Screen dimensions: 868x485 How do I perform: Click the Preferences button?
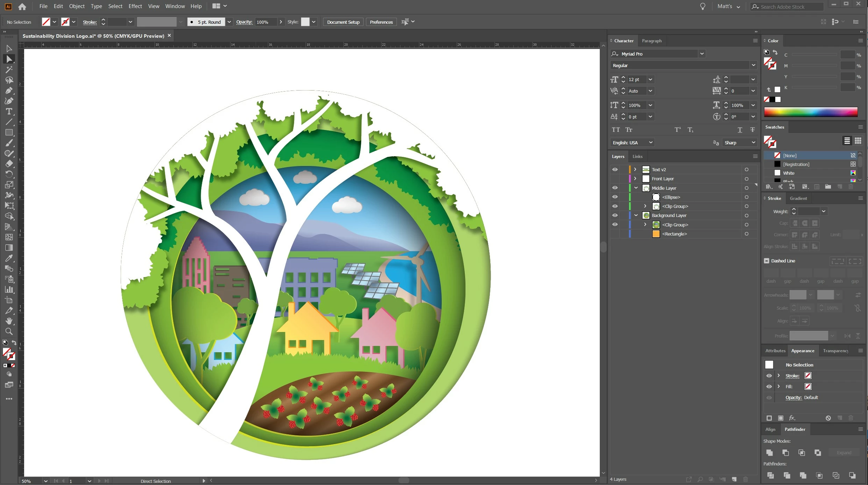point(381,22)
